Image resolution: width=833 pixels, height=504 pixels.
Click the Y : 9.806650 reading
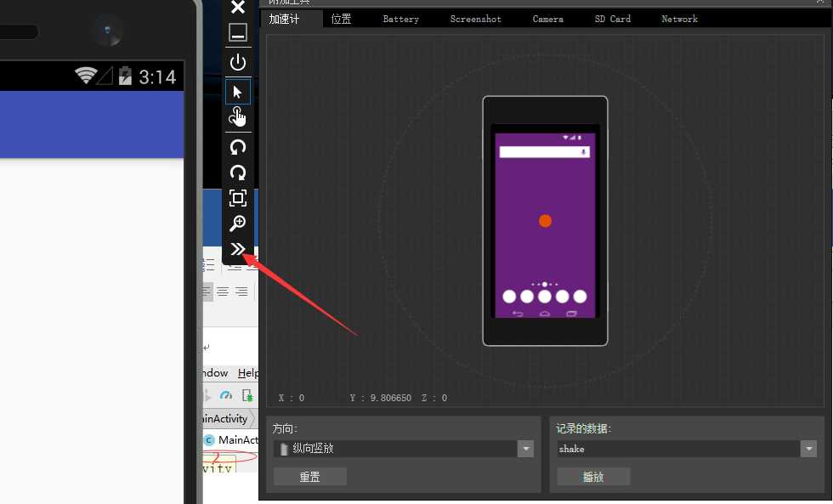click(381, 398)
